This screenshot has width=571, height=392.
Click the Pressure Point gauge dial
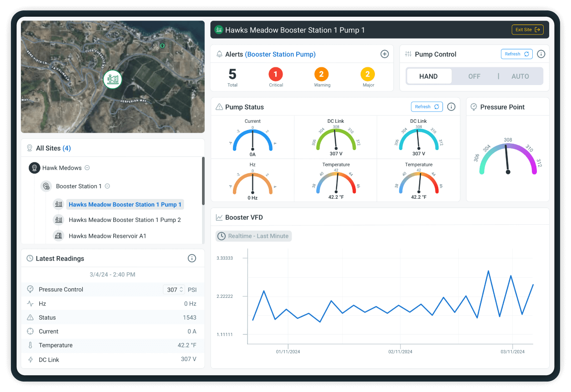[508, 159]
